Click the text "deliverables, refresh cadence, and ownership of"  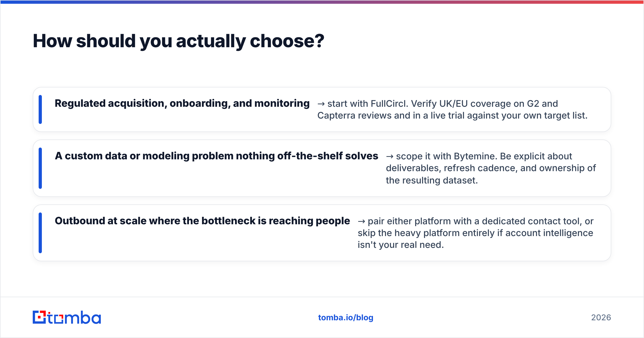pos(491,168)
